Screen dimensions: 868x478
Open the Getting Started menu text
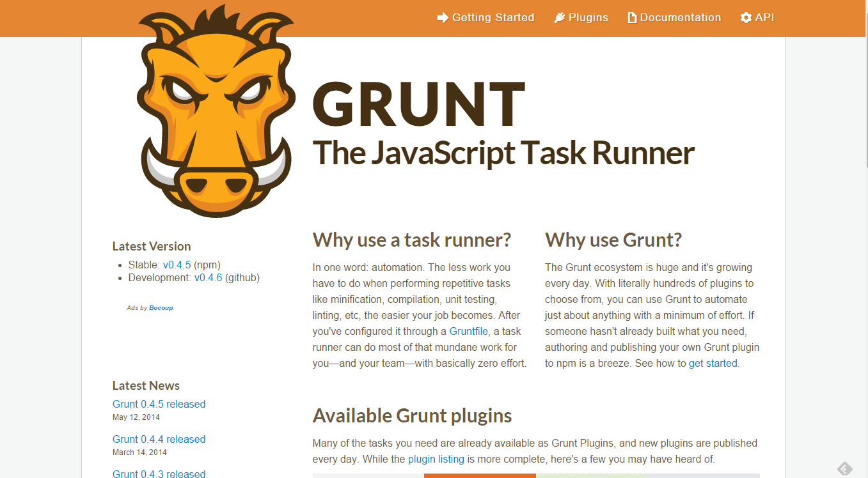click(493, 18)
